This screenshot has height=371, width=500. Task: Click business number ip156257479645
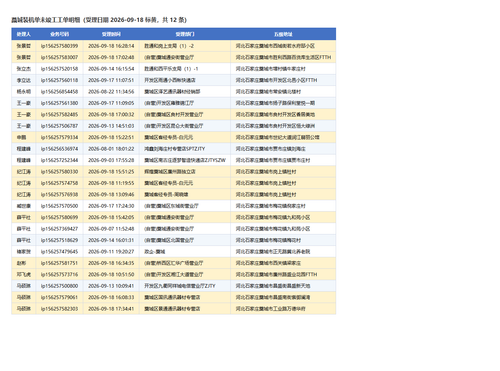tap(59, 252)
